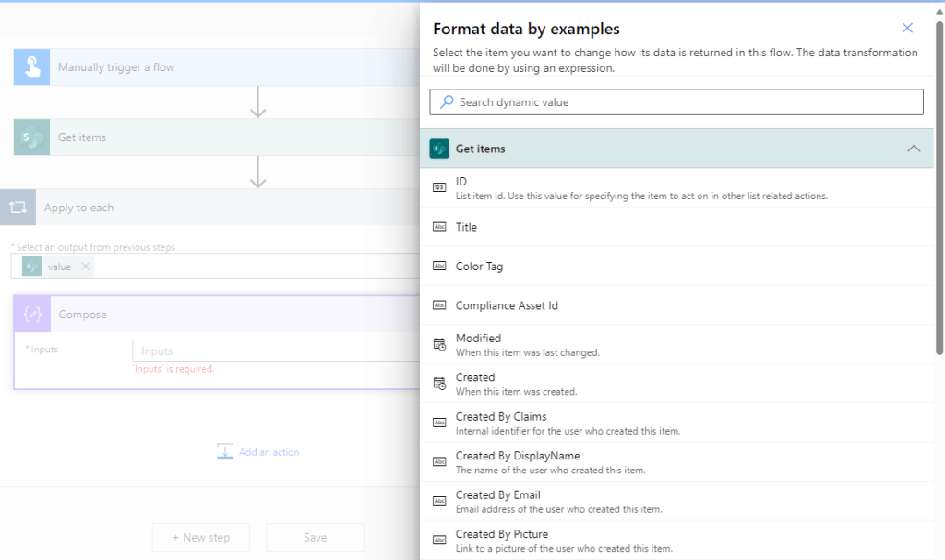Click the Save button
The width and height of the screenshot is (945, 560).
click(315, 537)
